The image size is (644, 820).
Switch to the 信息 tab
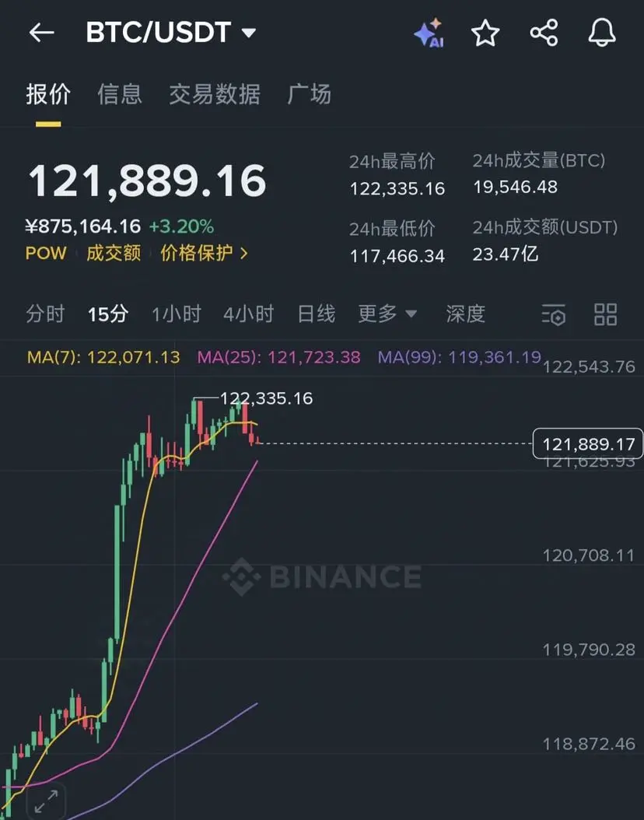[x=120, y=95]
